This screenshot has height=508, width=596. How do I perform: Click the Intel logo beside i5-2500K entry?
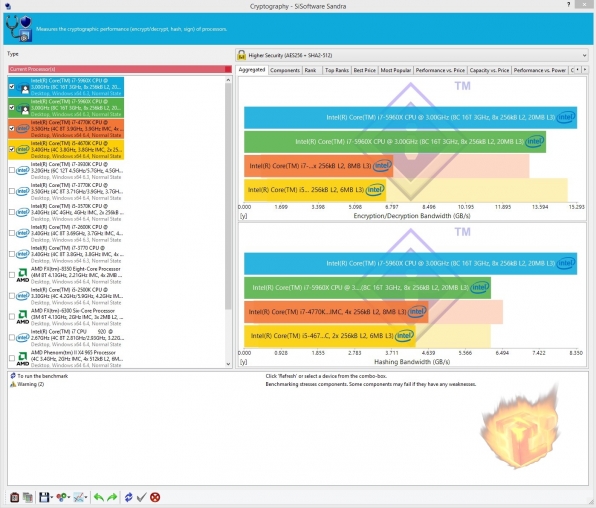coord(22,295)
